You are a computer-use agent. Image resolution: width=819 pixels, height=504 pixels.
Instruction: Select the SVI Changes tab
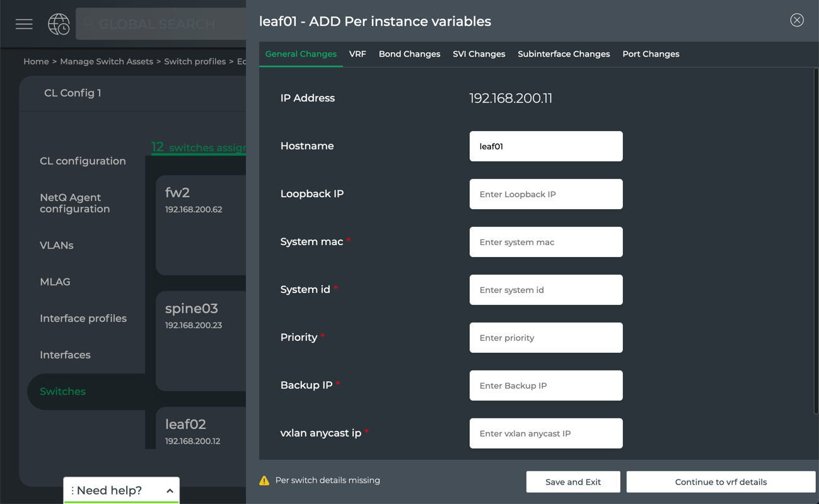pos(479,54)
